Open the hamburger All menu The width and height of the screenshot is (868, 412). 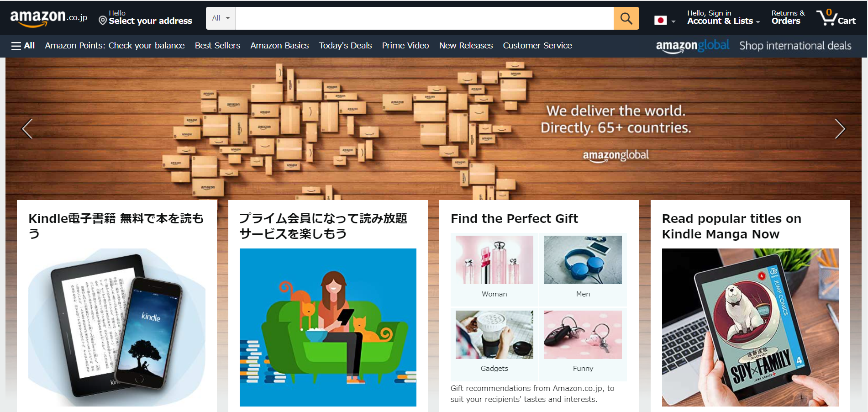click(x=23, y=46)
